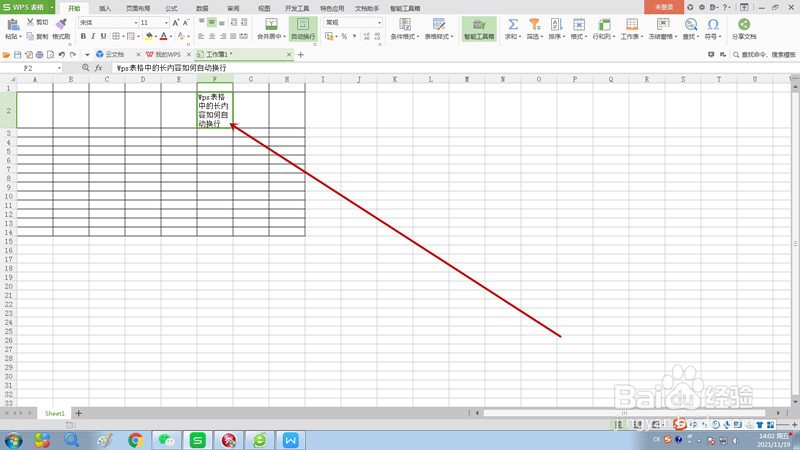Click the red font color A

(163, 36)
